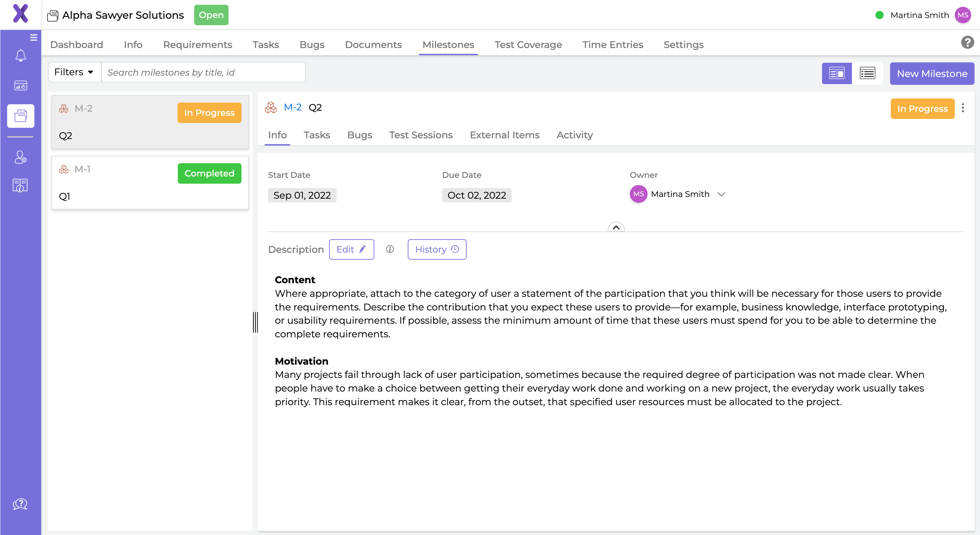Click the description info tooltip icon
Viewport: 980px width, 535px height.
coord(390,248)
